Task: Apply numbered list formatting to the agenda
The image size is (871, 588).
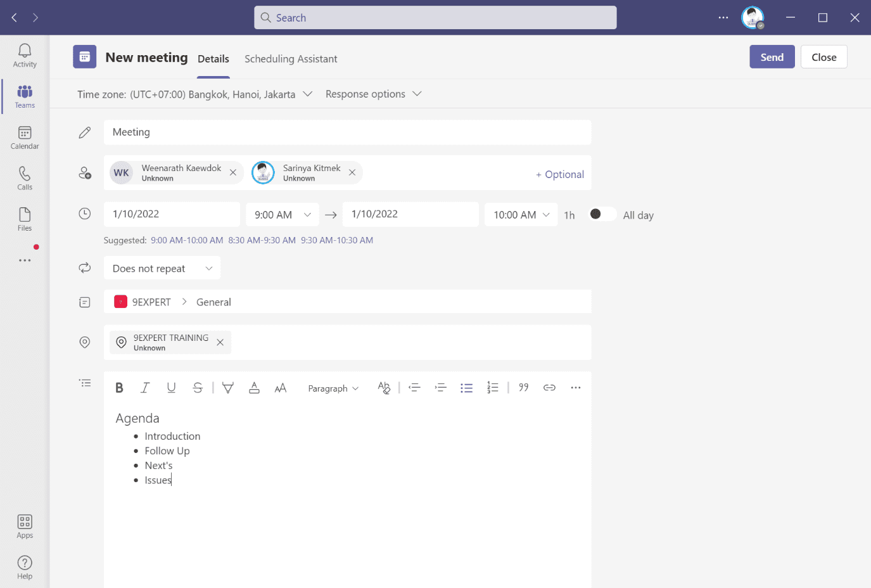Action: tap(493, 387)
